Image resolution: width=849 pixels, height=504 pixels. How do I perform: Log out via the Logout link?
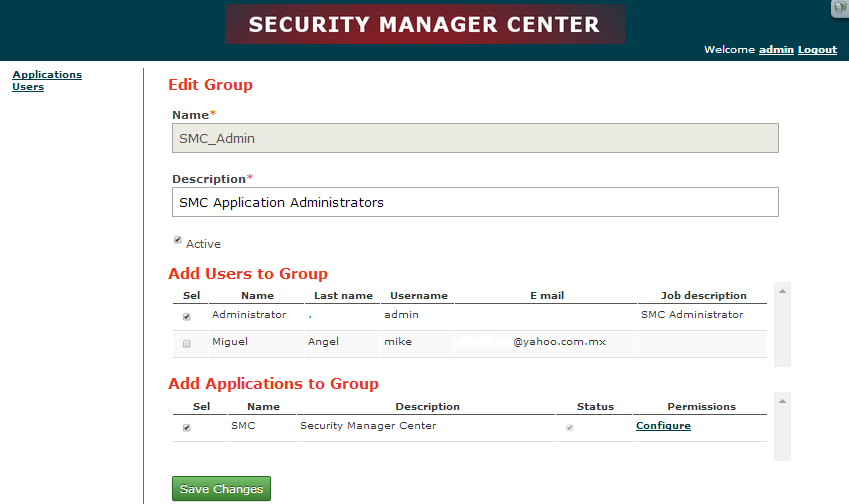point(817,50)
